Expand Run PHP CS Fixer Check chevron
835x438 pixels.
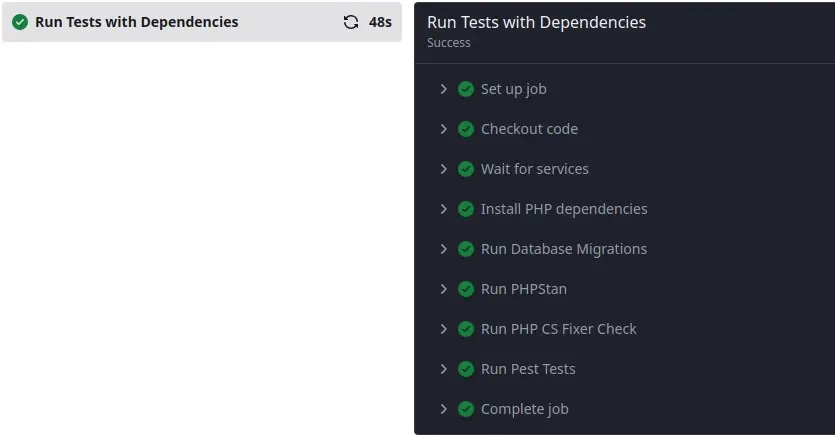click(444, 329)
